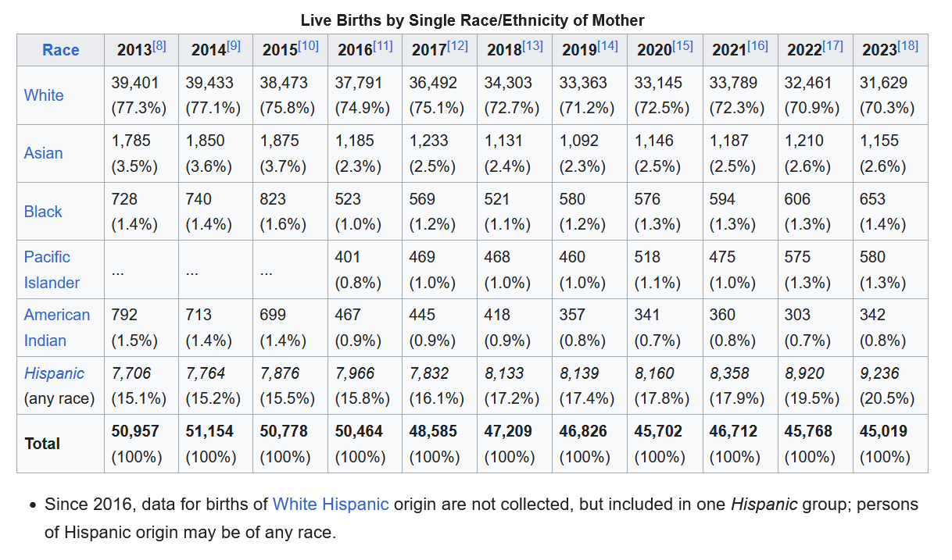952x560 pixels.
Task: Open the Black race link
Action: click(43, 212)
